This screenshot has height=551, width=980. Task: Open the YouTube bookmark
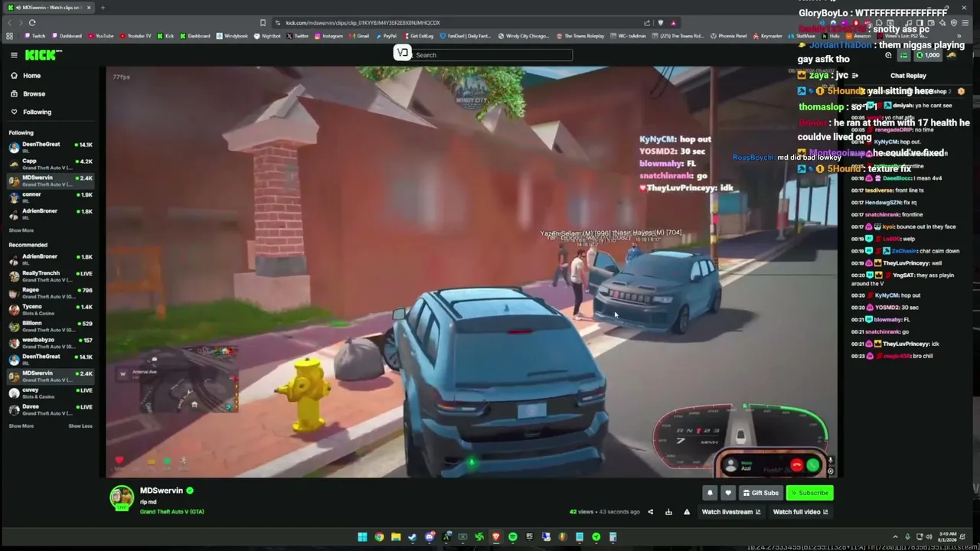101,36
